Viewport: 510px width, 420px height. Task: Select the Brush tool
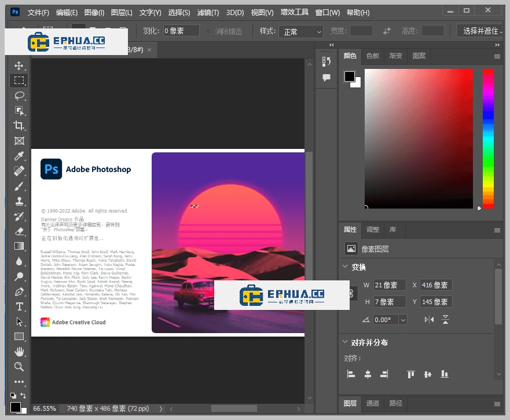click(x=19, y=186)
